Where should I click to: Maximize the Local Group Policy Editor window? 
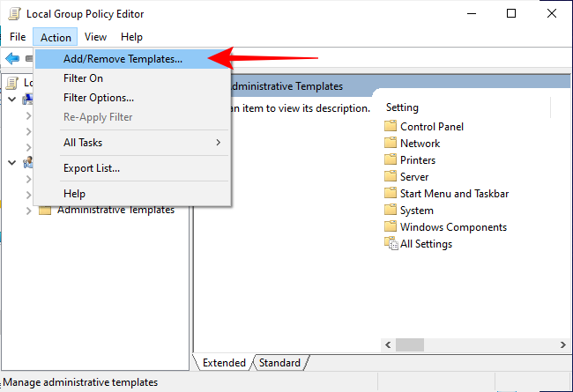click(511, 14)
